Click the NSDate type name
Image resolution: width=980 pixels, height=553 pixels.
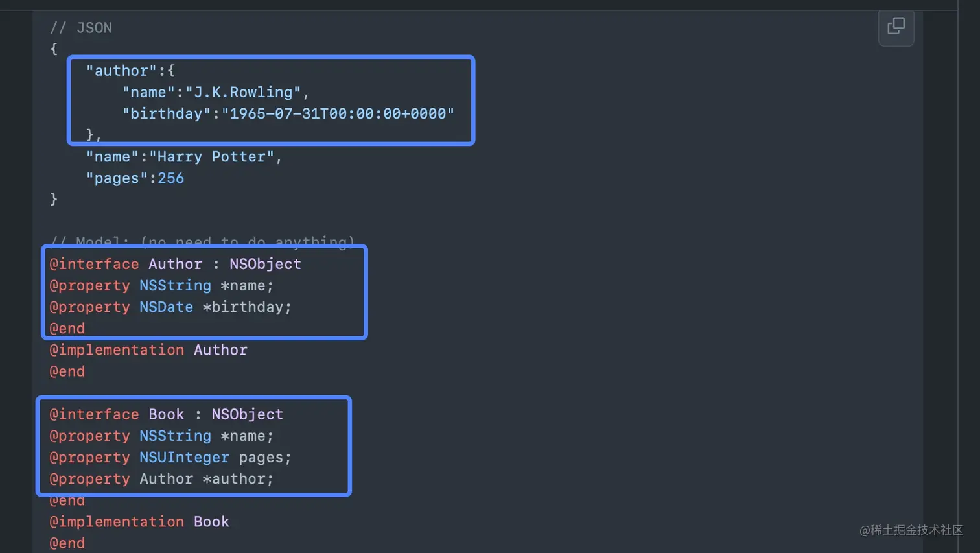click(x=166, y=307)
